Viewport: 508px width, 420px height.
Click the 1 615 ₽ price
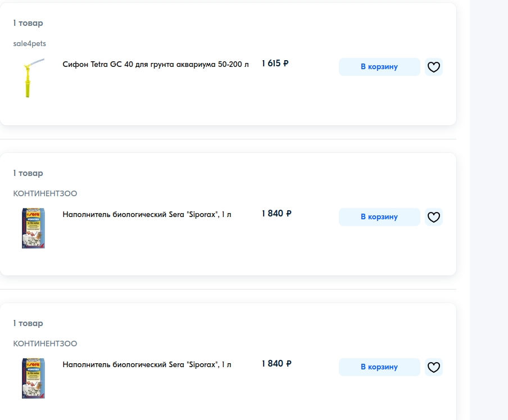pyautogui.click(x=275, y=64)
